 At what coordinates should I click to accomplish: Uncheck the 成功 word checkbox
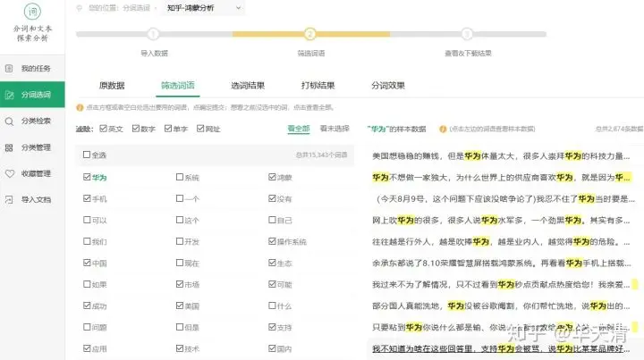(87, 306)
